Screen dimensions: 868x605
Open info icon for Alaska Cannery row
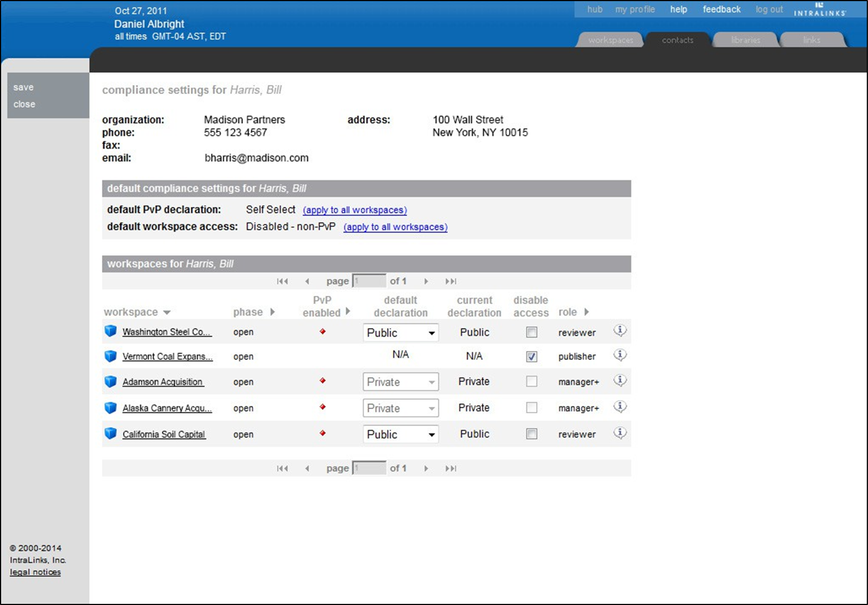(x=620, y=407)
